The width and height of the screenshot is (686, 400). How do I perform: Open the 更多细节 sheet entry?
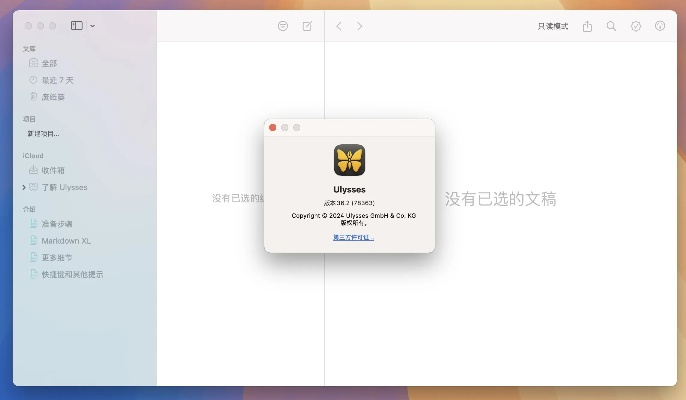(x=51, y=257)
